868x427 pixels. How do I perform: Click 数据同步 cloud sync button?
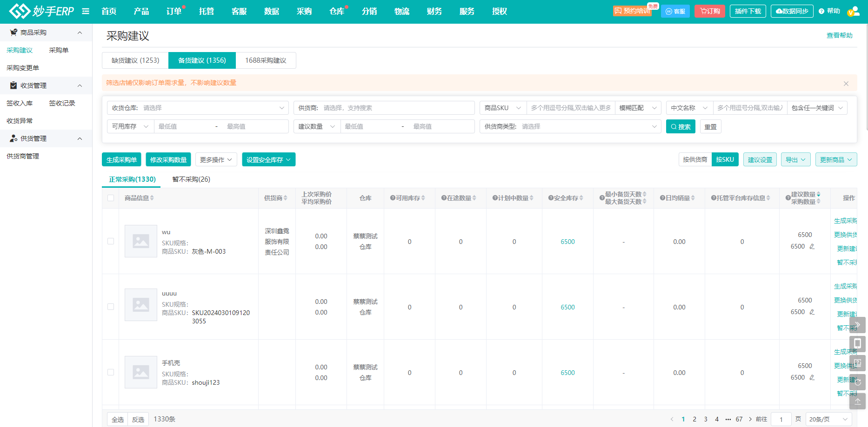(792, 11)
